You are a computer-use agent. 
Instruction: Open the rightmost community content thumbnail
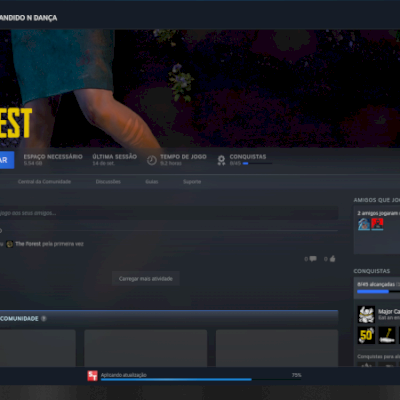[x=277, y=348]
